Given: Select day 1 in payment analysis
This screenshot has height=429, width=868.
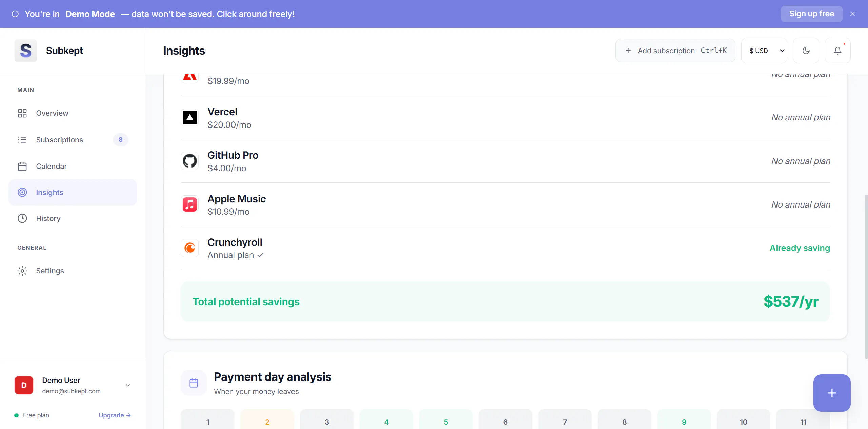Looking at the screenshot, I should [208, 420].
